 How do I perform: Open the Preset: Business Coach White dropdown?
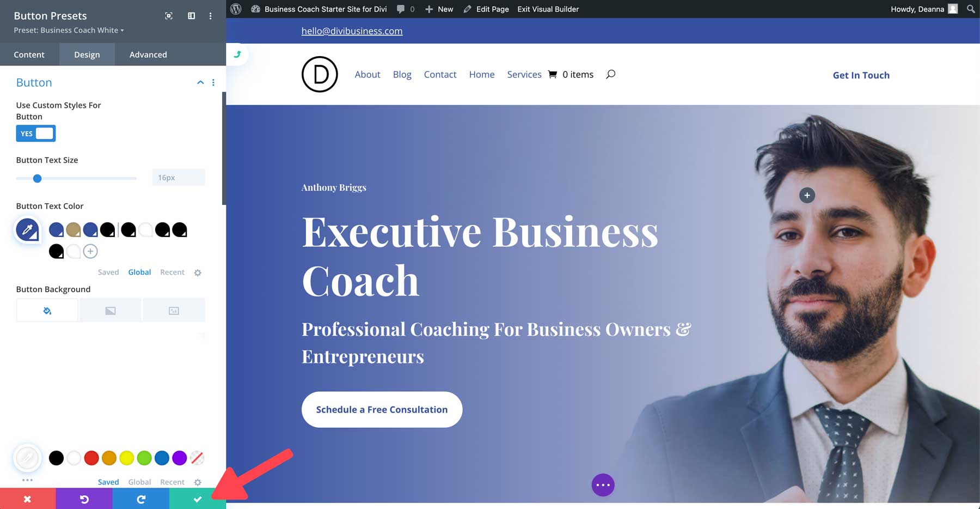click(x=68, y=31)
